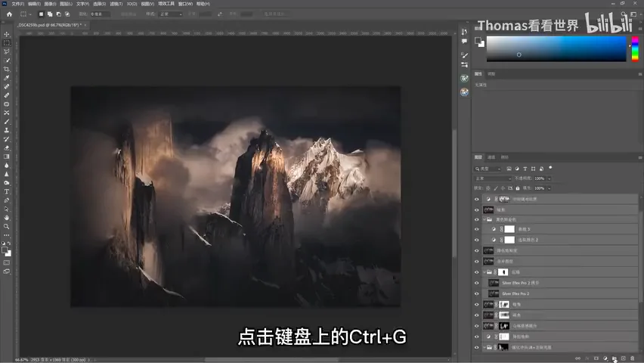
Task: Toggle visibility of the 选取颜色 2 layer
Action: [x=477, y=240]
